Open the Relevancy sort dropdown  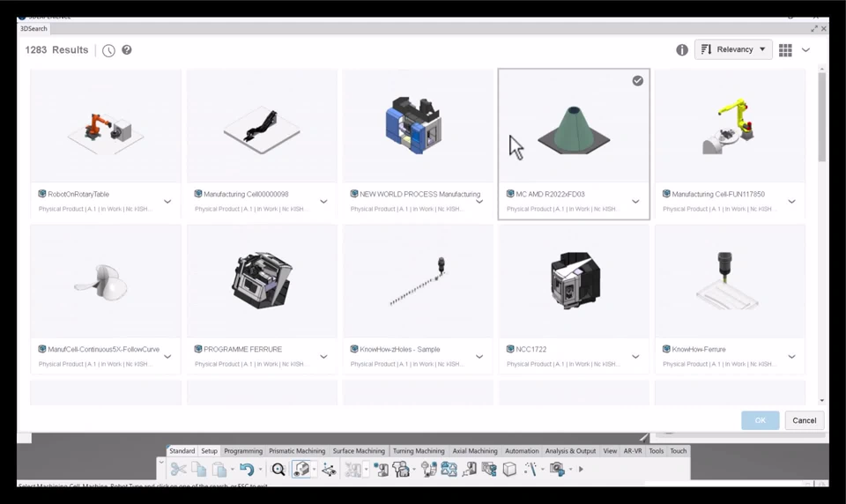[733, 49]
